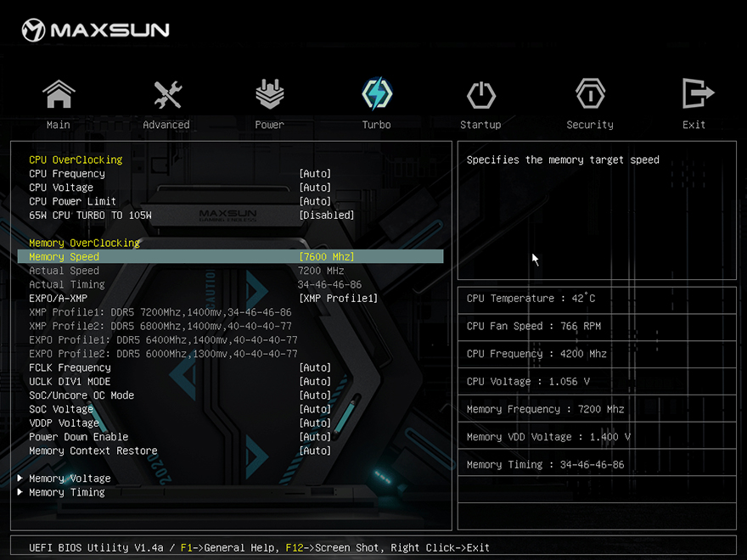
Task: Select the Memory Context Restore label
Action: (93, 451)
